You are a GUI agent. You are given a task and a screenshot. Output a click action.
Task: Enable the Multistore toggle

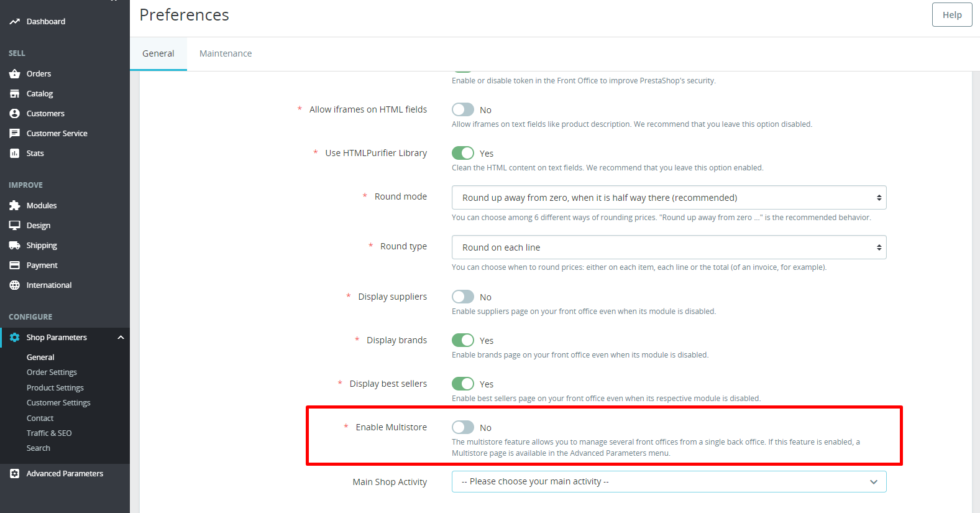point(463,428)
